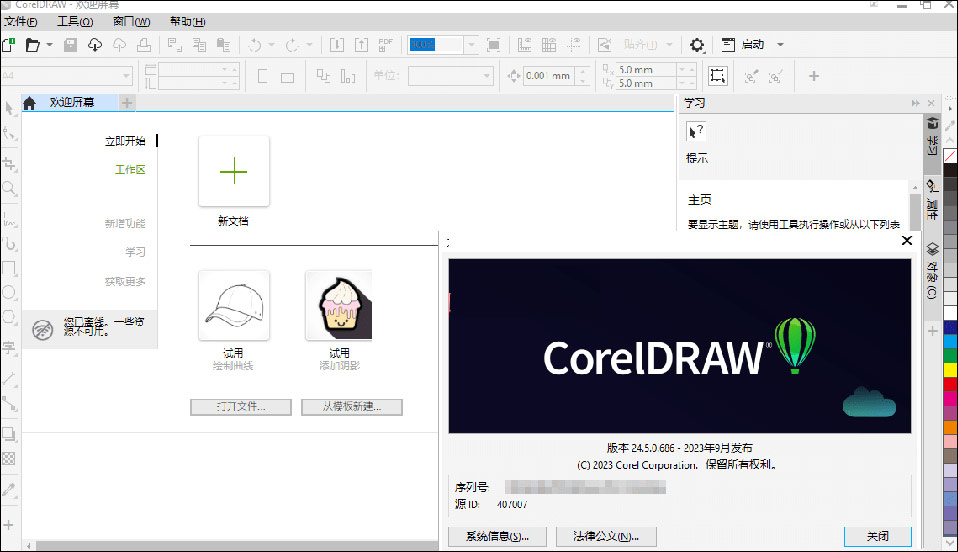Click the Save floppy disk icon
The image size is (958, 552).
tap(70, 45)
